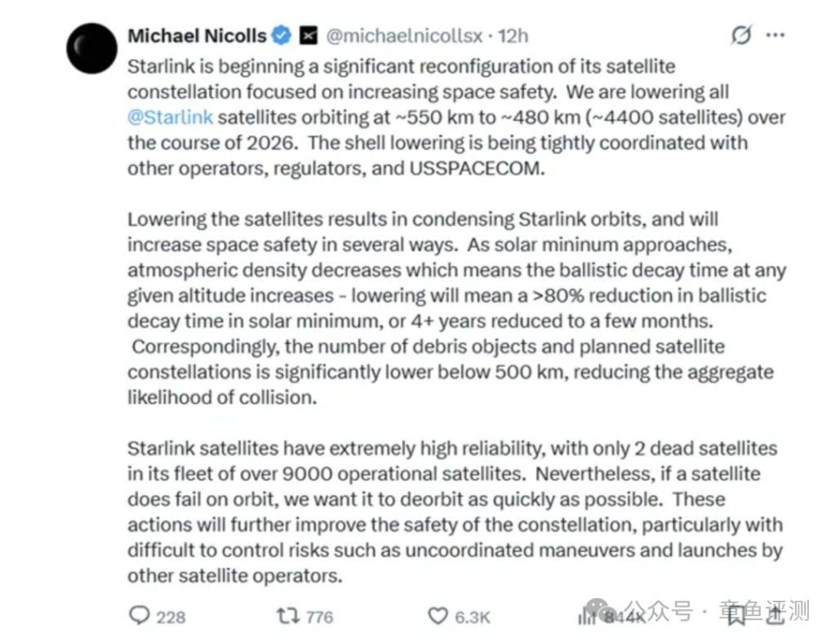Image resolution: width=836 pixels, height=644 pixels.
Task: Click the share upload icon
Action: [x=776, y=615]
